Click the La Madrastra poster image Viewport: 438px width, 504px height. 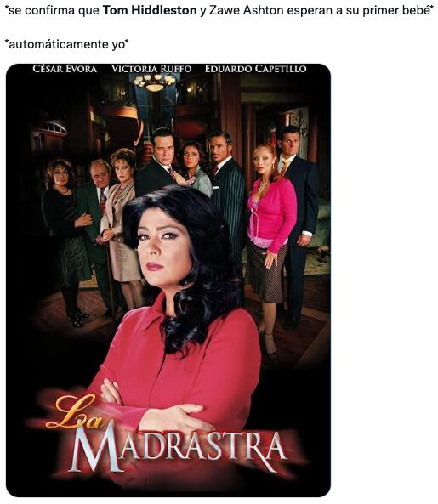pyautogui.click(x=168, y=280)
